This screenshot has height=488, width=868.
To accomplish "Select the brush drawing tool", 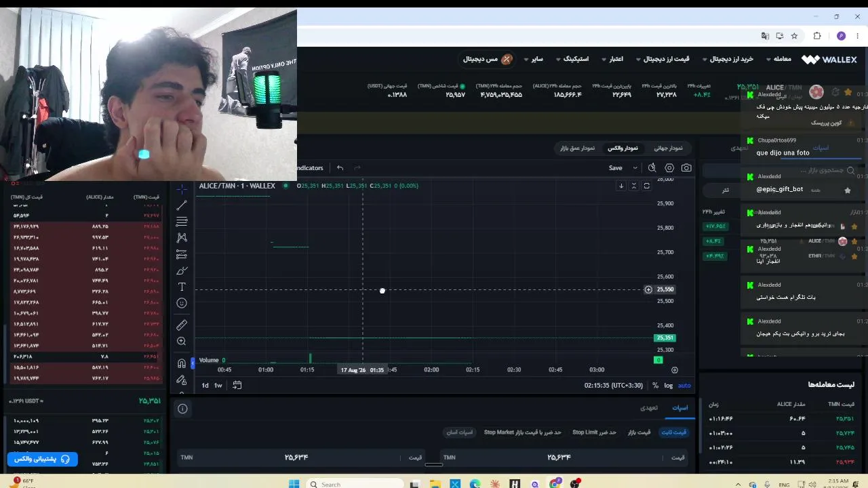I will (x=182, y=270).
